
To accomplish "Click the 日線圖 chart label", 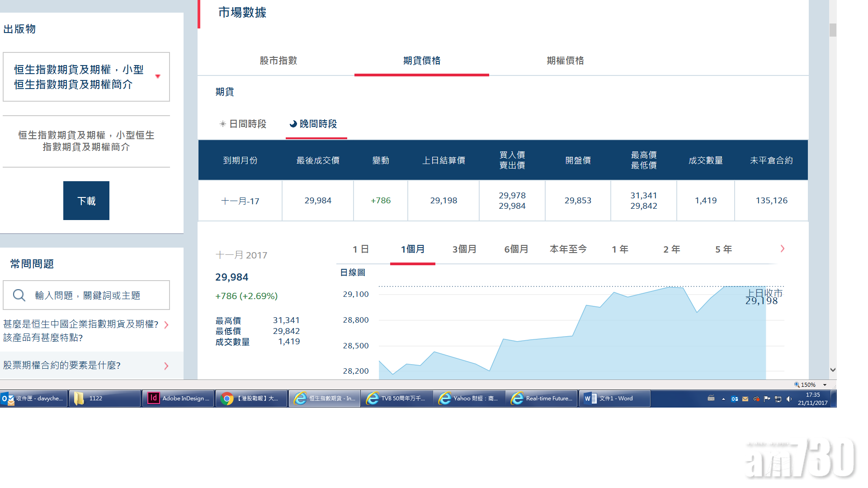I will pos(353,272).
